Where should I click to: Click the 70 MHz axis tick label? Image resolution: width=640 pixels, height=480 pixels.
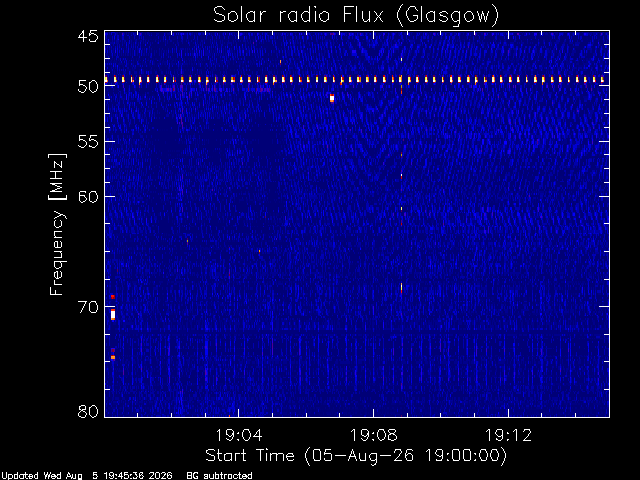88,307
